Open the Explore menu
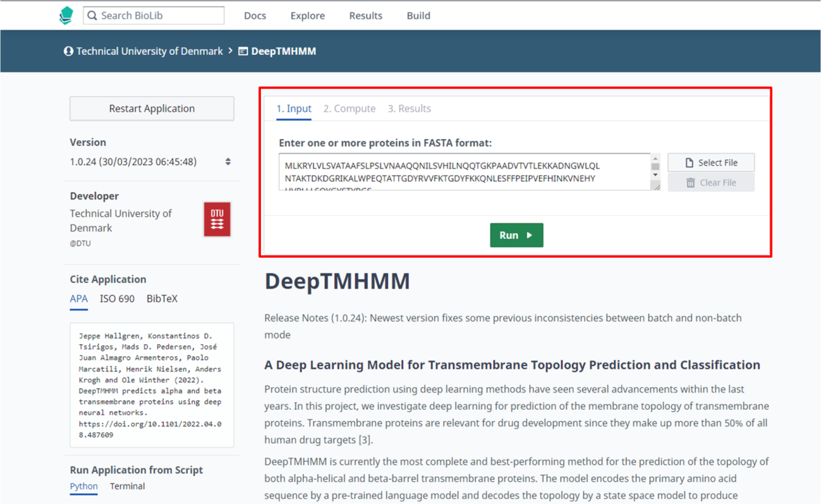Screen dimensions: 821x504 pos(308,16)
